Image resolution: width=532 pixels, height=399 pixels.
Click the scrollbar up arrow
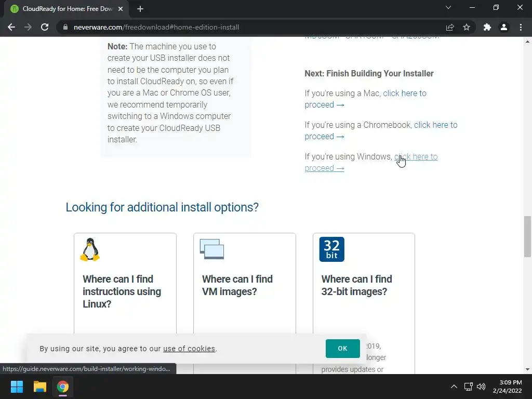point(527,42)
